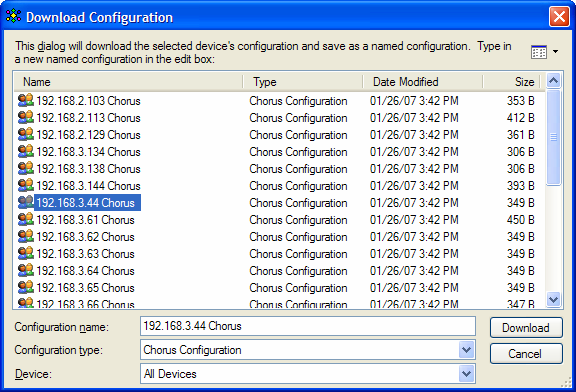Screen dimensions: 576x392
Task: Click the 192.168.3.64 Chorus row icon
Action: (26, 271)
